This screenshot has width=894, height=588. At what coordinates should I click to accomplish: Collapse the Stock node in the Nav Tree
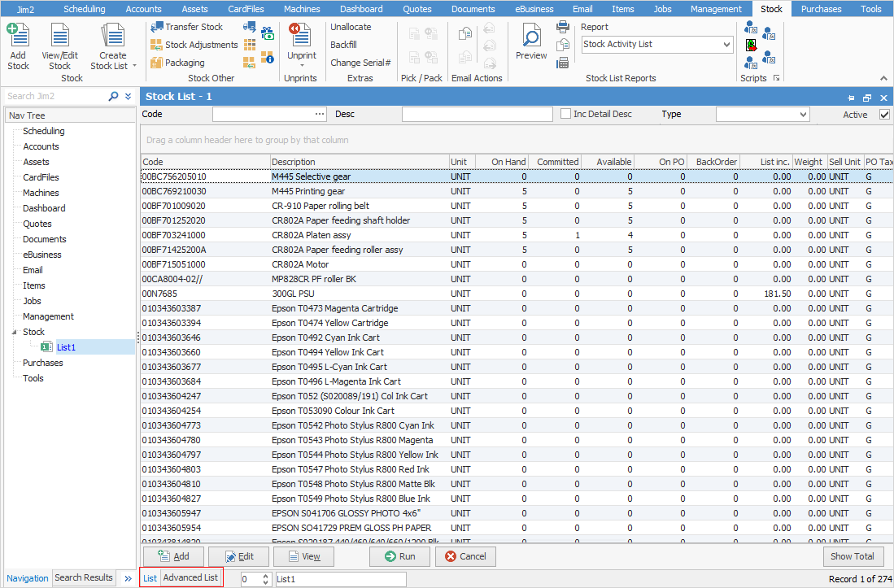pos(13,332)
